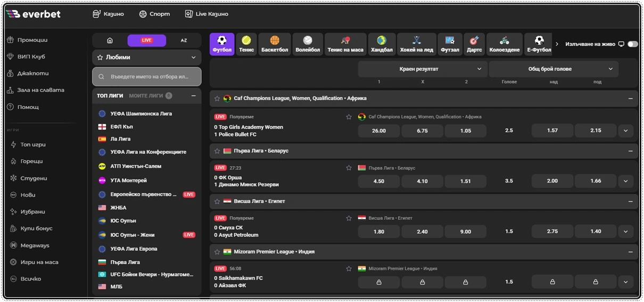
Task: Select the Футзал sport icon
Action: coord(450,44)
